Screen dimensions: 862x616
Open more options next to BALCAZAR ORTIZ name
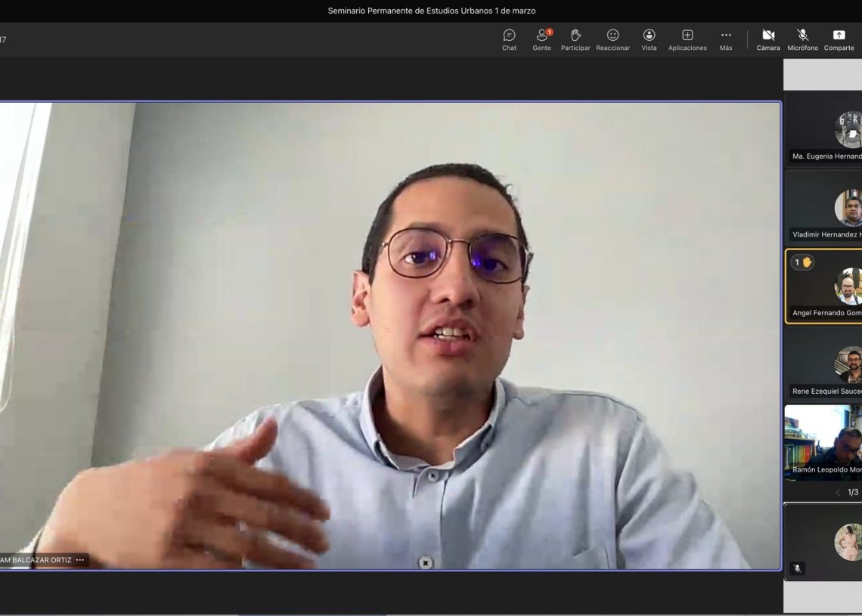pyautogui.click(x=80, y=560)
